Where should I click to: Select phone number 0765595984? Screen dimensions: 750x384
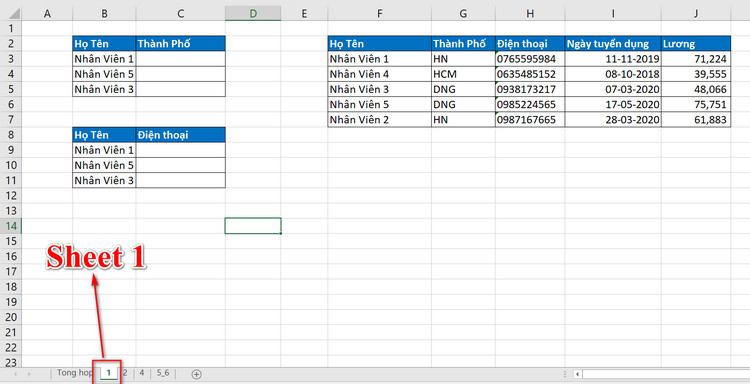(530, 59)
